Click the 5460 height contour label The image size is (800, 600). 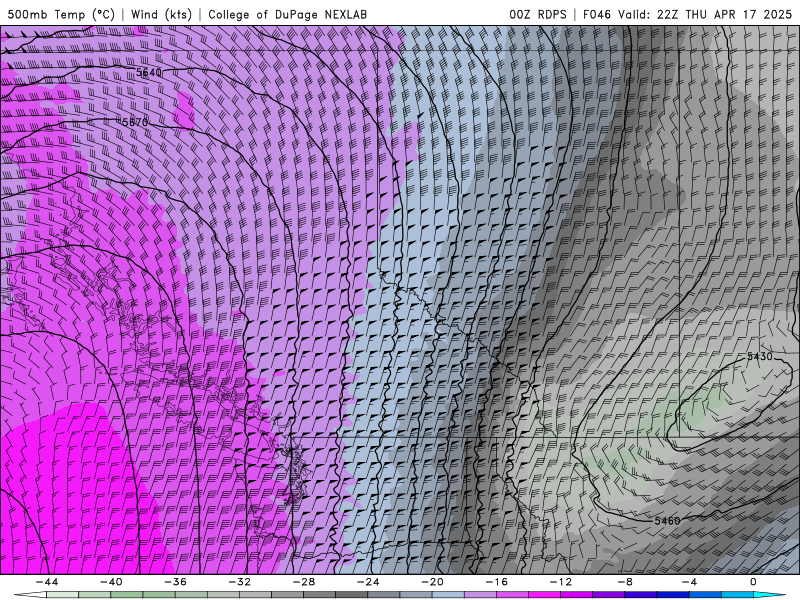click(x=667, y=521)
